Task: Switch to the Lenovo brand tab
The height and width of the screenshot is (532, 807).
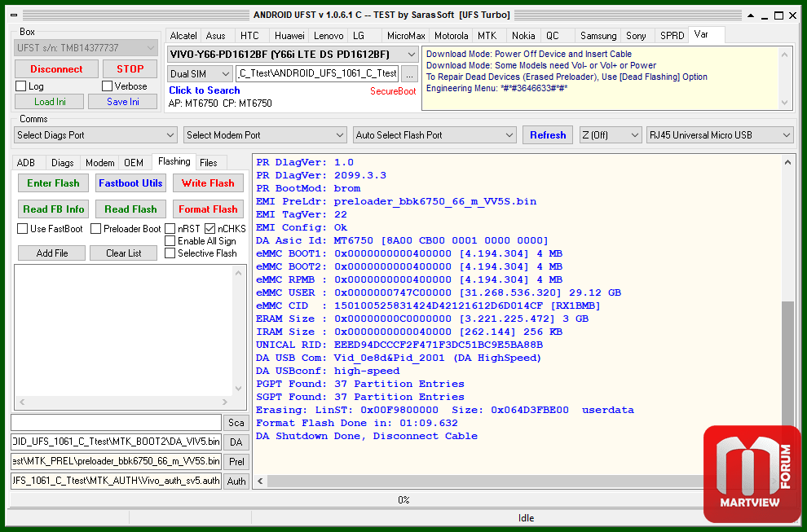Action: coord(329,36)
